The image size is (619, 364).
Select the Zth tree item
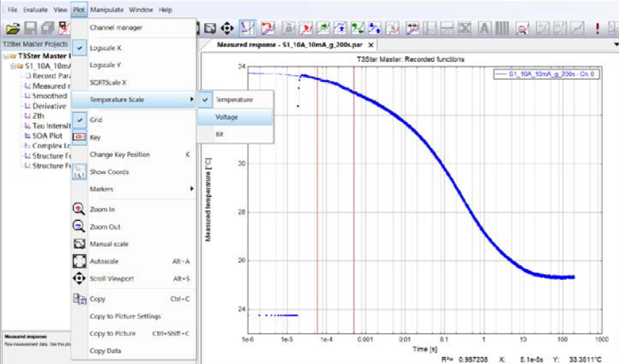(38, 116)
